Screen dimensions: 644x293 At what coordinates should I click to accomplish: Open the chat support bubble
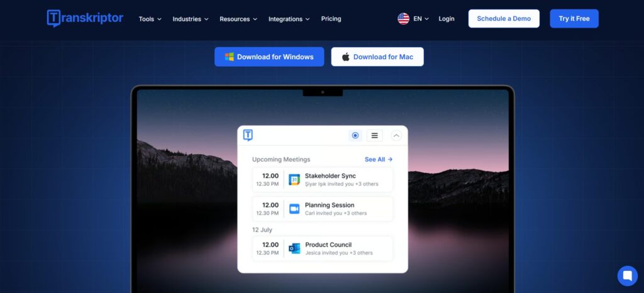[628, 276]
